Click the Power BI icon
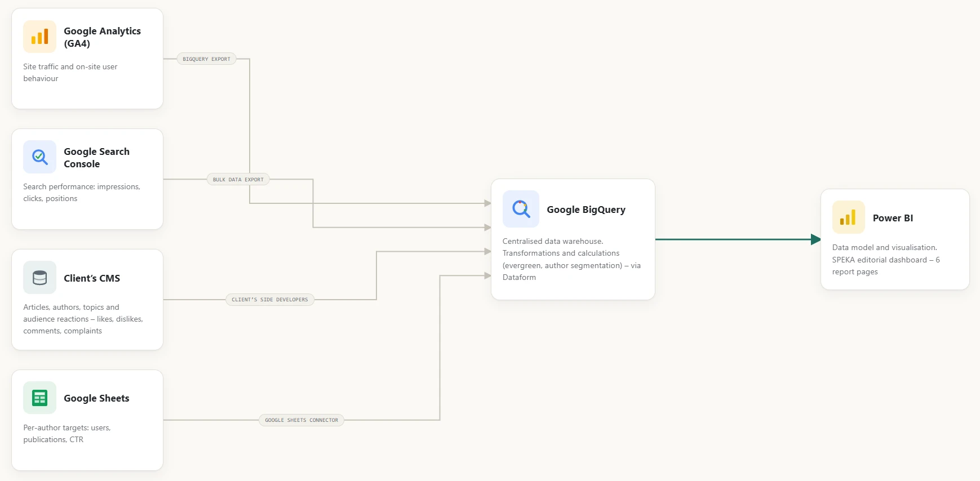The width and height of the screenshot is (980, 481). tap(848, 217)
